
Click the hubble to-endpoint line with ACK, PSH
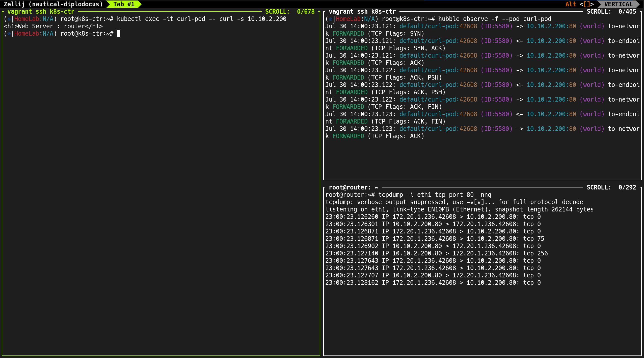coord(482,88)
